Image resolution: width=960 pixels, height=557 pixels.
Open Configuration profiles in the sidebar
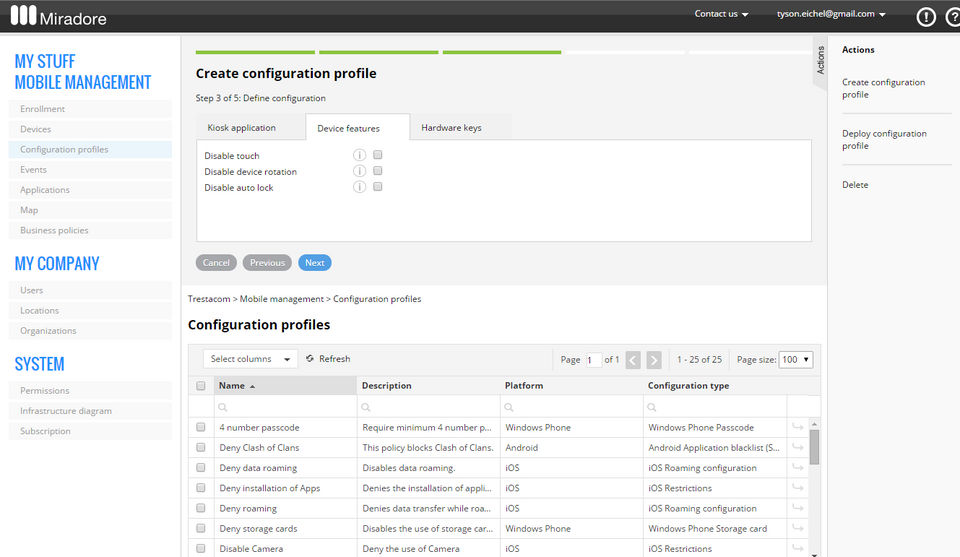tap(90, 149)
